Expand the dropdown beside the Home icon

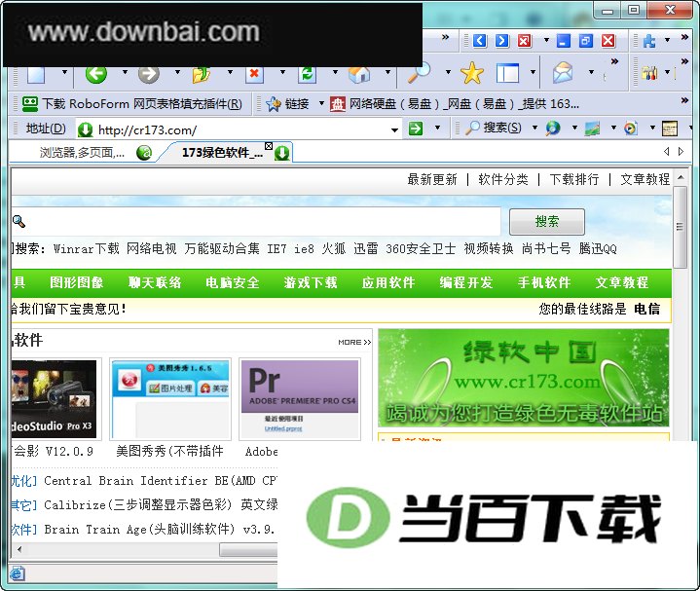[387, 72]
